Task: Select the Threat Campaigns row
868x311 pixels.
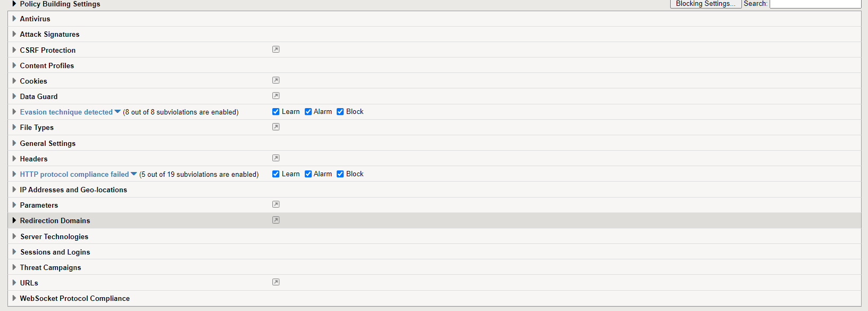Action: 51,267
